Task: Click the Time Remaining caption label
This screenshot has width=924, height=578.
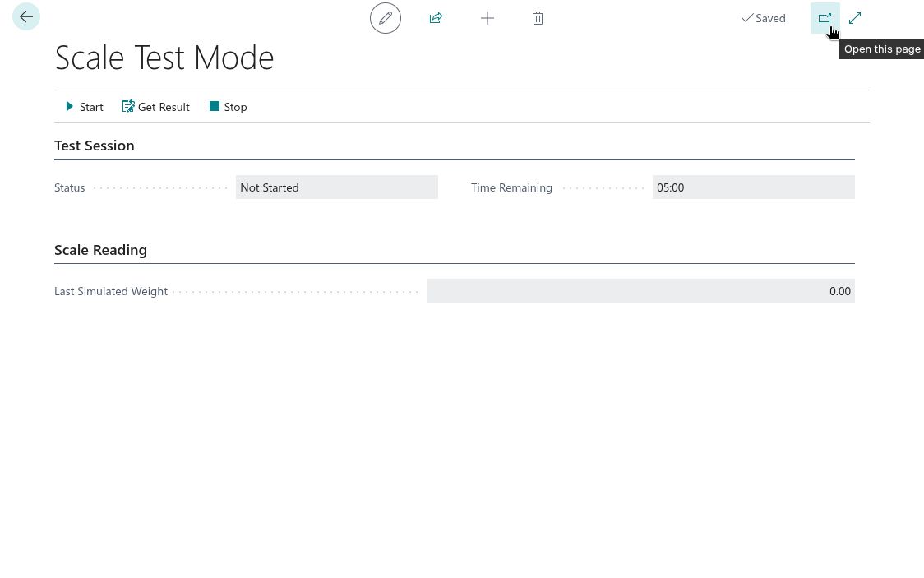Action: pos(511,187)
